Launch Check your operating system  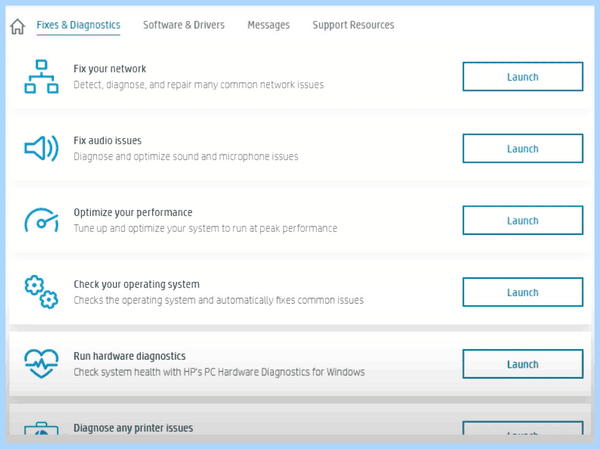click(x=523, y=292)
